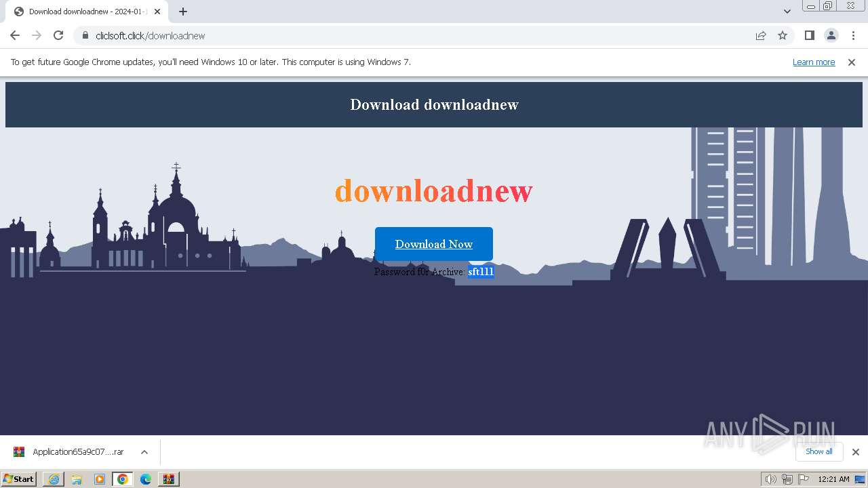Dismiss the Chrome update notice
The height and width of the screenshot is (488, 868).
click(x=852, y=62)
